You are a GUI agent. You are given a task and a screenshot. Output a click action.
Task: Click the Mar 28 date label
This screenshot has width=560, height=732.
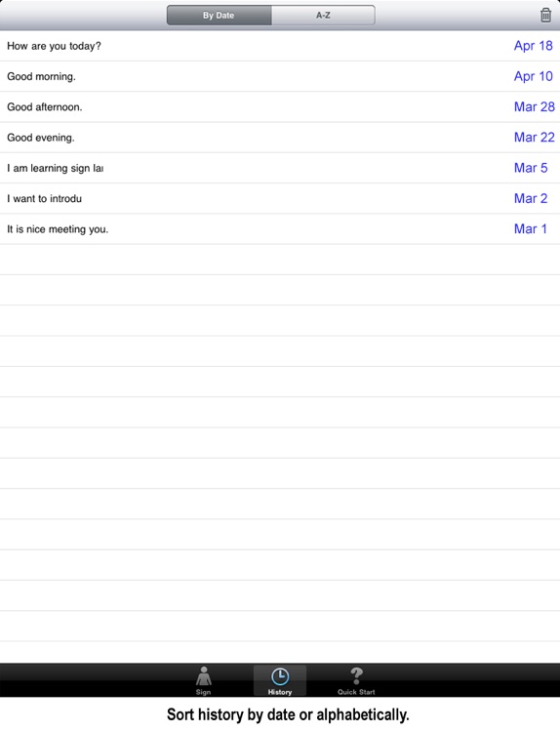535,107
